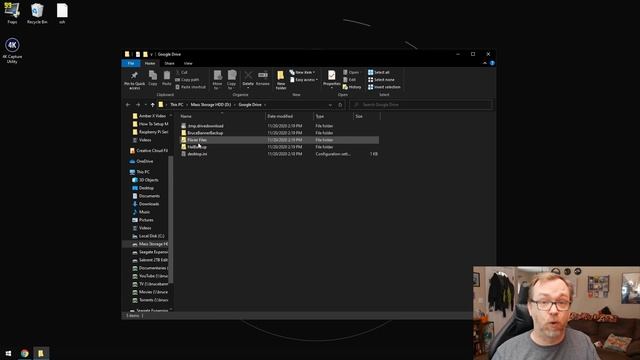Click the Back navigation arrow
The width and height of the screenshot is (640, 360).
tap(128, 105)
